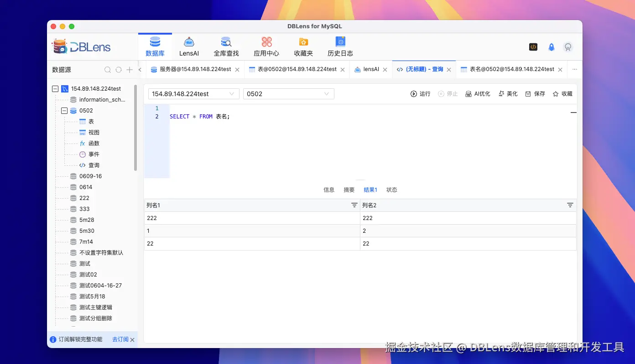Show the 摘要 result tab

click(349, 190)
